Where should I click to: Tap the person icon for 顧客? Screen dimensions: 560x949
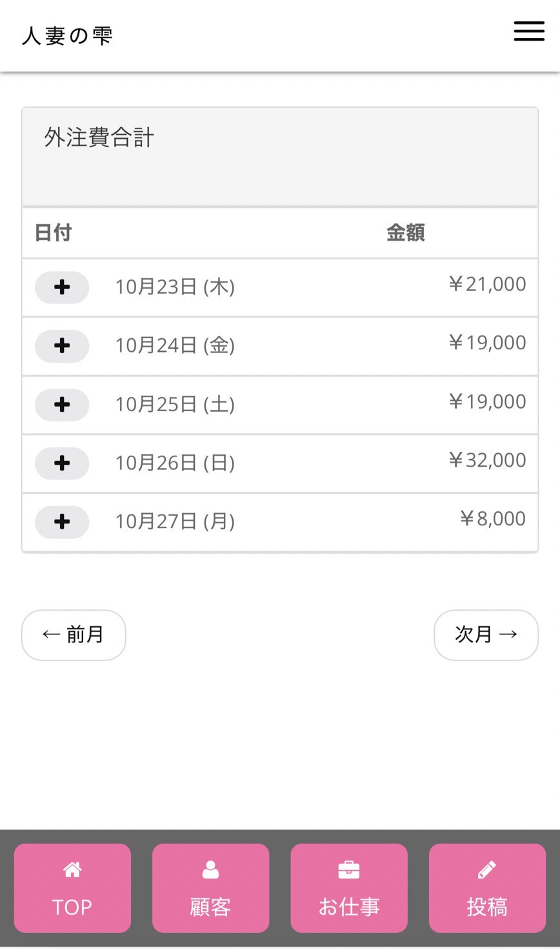pos(210,870)
